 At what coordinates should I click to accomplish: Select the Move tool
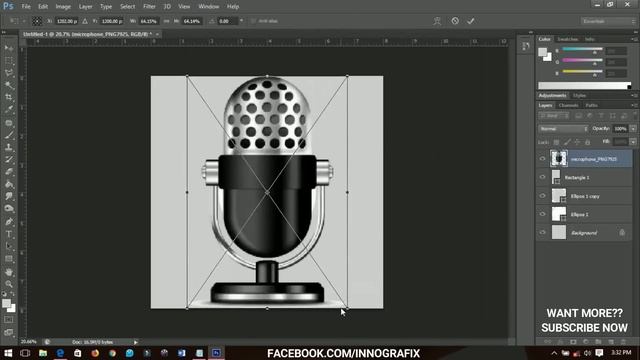pyautogui.click(x=9, y=48)
